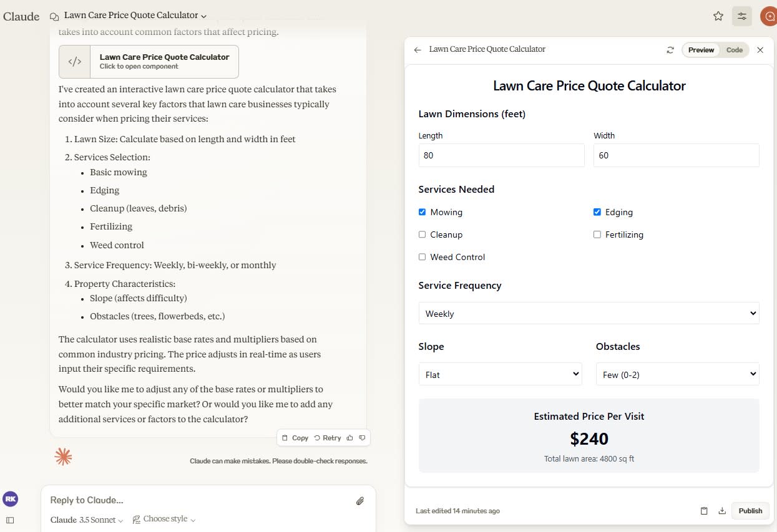Viewport: 777px width, 532px height.
Task: Download the artifact file
Action: click(x=722, y=511)
